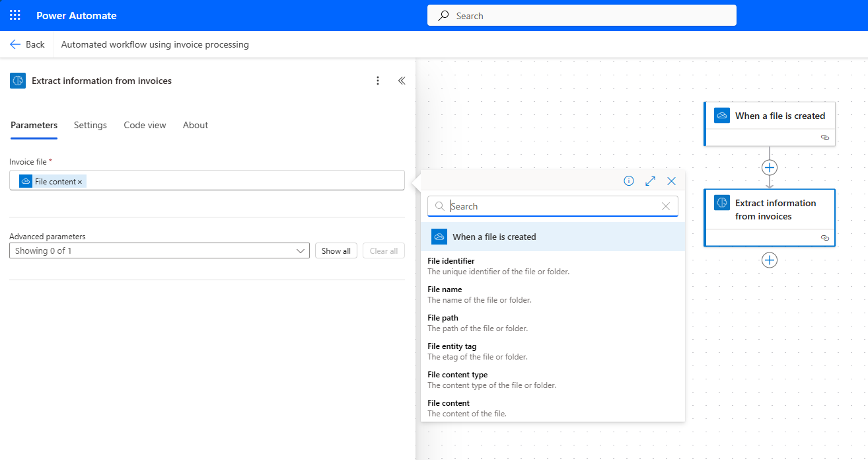Select the When a file is created group header
Image resolution: width=868 pixels, height=460 pixels.
pos(553,236)
